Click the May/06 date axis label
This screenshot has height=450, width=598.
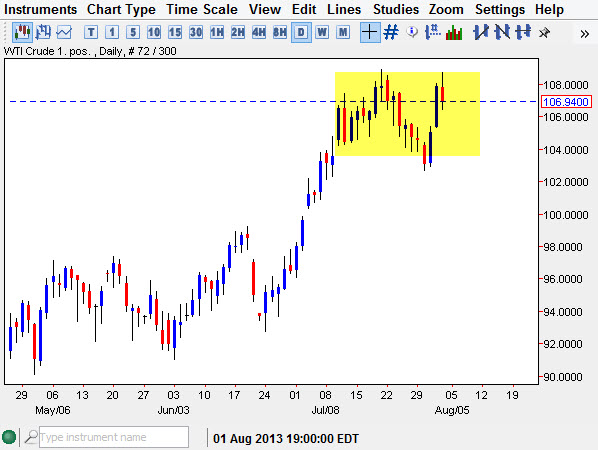[x=53, y=410]
